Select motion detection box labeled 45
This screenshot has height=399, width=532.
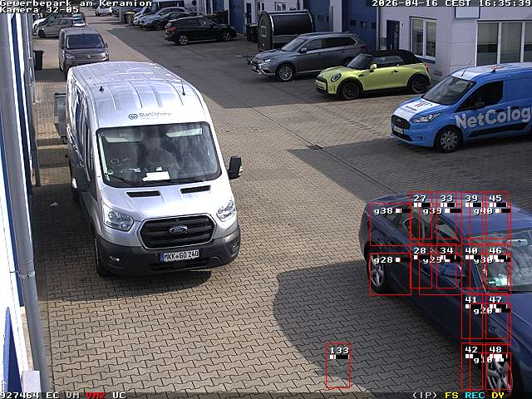click(497, 218)
